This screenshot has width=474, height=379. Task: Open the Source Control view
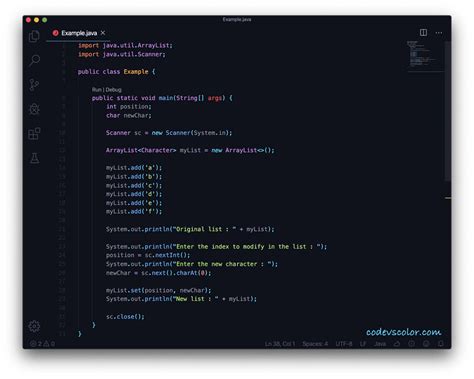coord(34,85)
